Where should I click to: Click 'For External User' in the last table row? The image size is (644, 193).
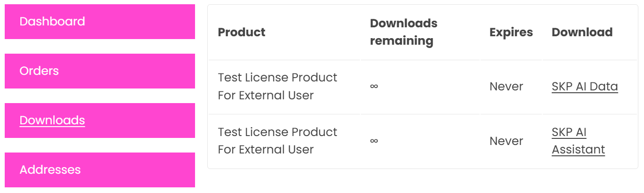tap(266, 150)
